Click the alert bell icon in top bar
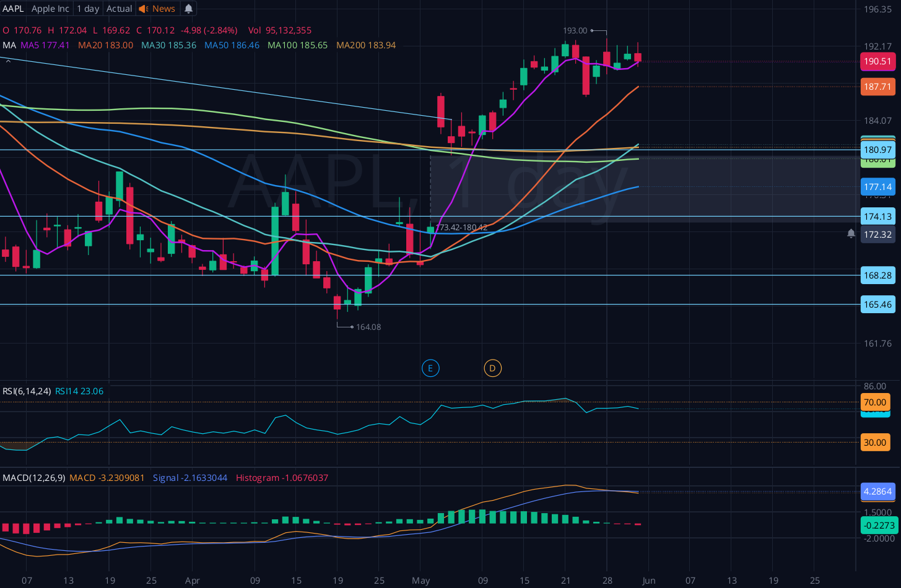The image size is (901, 588). tap(189, 9)
